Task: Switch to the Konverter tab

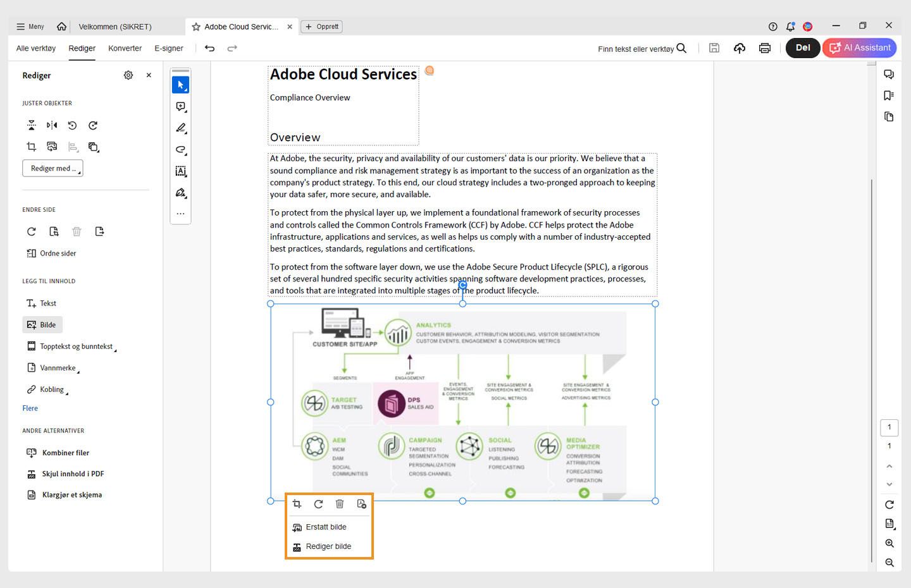Action: [x=125, y=48]
